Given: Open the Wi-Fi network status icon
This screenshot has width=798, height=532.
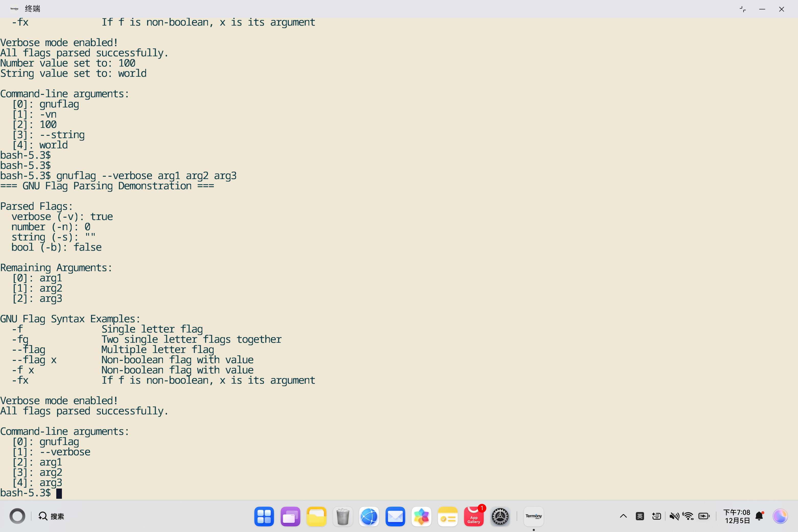Looking at the screenshot, I should pos(689,516).
